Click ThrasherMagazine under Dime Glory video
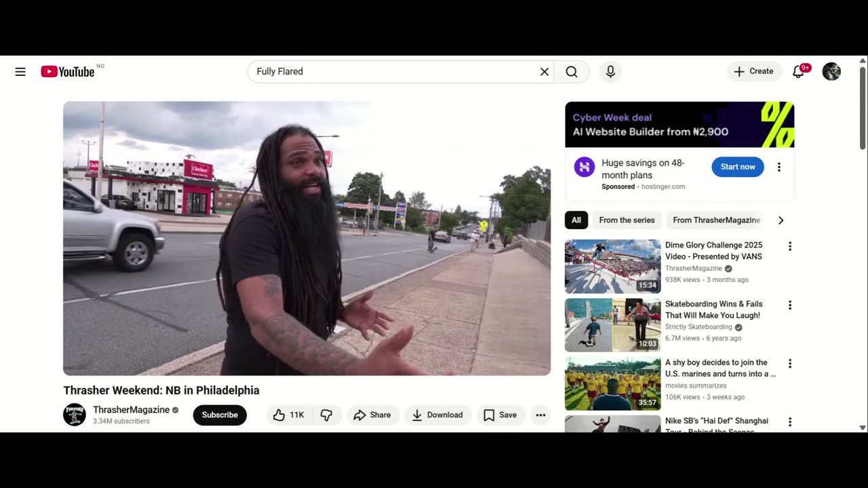The width and height of the screenshot is (868, 488). [694, 268]
